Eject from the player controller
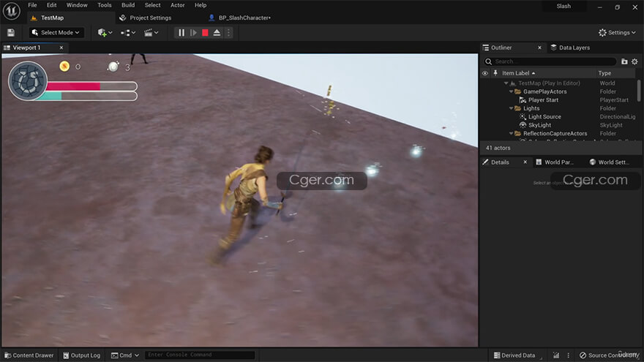Viewport: 644px width, 362px height. click(217, 32)
